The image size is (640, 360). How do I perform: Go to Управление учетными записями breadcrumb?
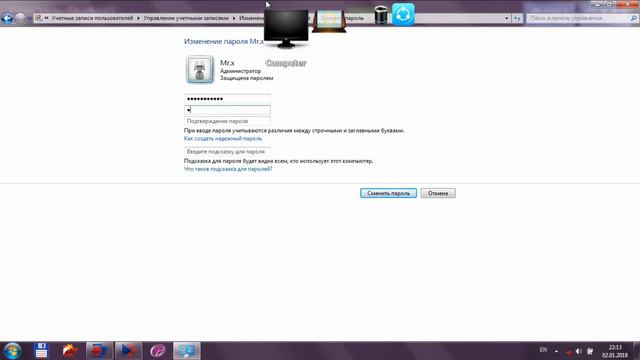tap(186, 18)
